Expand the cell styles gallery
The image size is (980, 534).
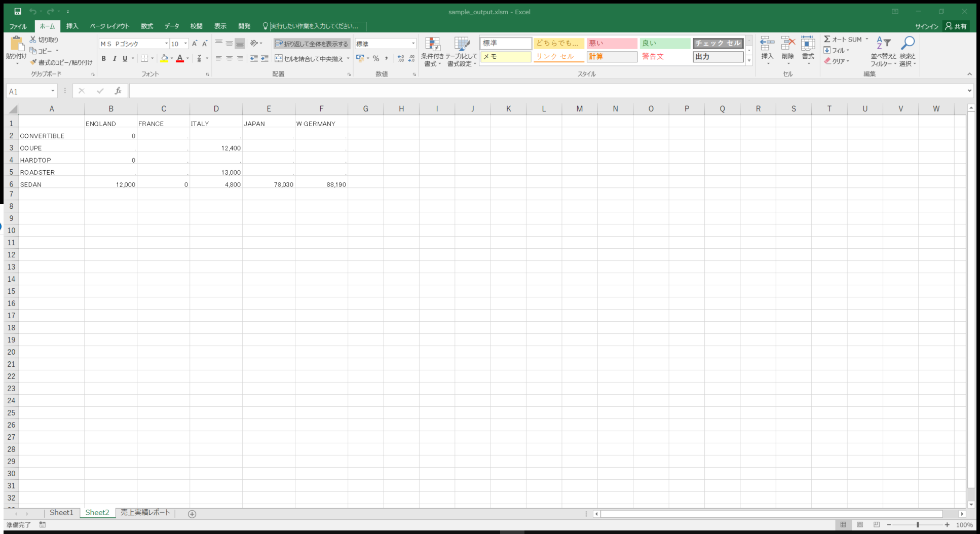749,60
